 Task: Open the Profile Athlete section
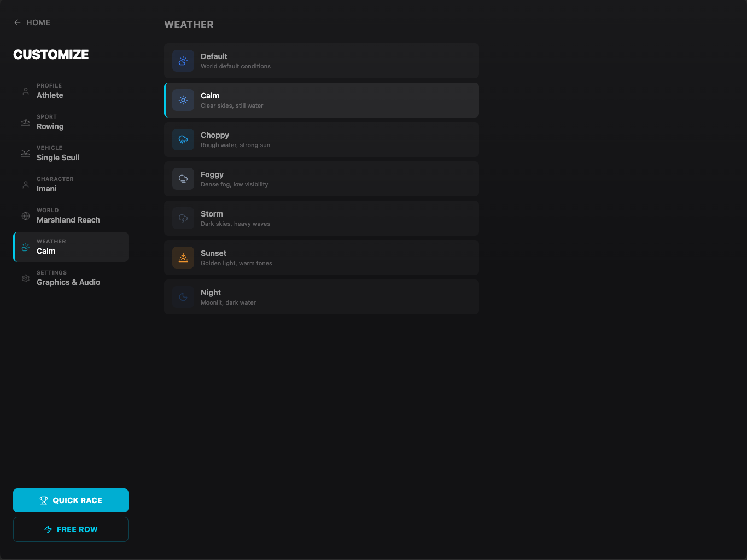click(x=71, y=91)
